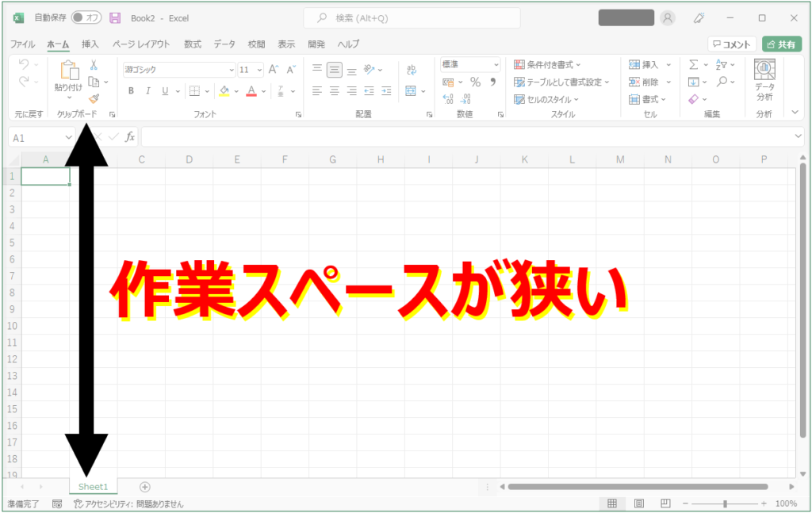The width and height of the screenshot is (812, 513).
Task: Switch to the 挿入 ribbon tab
Action: tap(90, 44)
